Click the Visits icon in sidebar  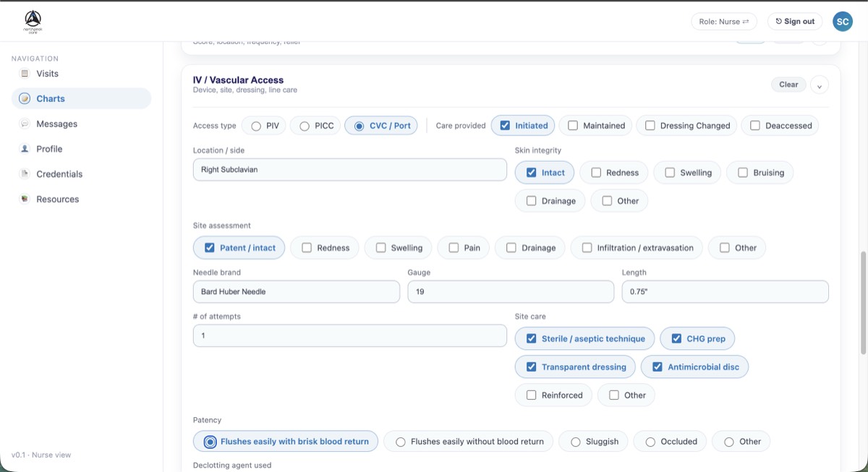click(x=25, y=74)
